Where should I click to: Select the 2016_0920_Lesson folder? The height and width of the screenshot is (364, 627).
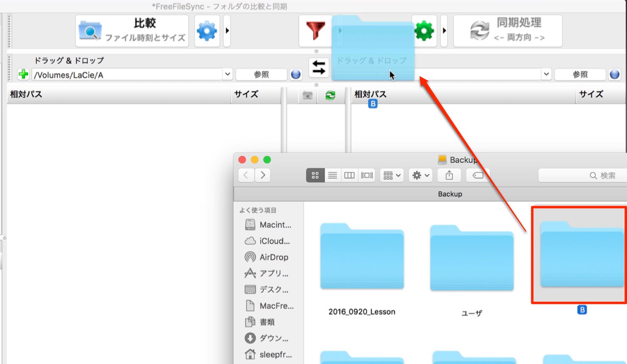tap(362, 256)
